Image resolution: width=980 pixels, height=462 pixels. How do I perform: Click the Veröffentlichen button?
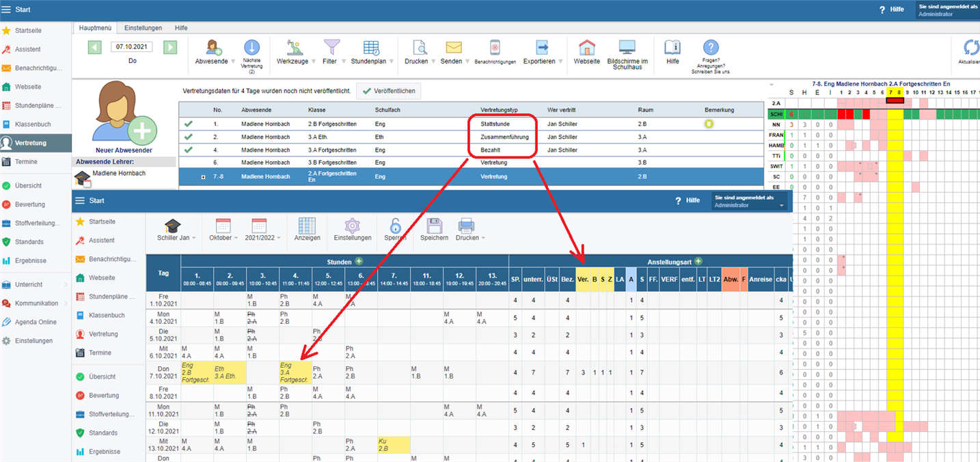click(390, 91)
